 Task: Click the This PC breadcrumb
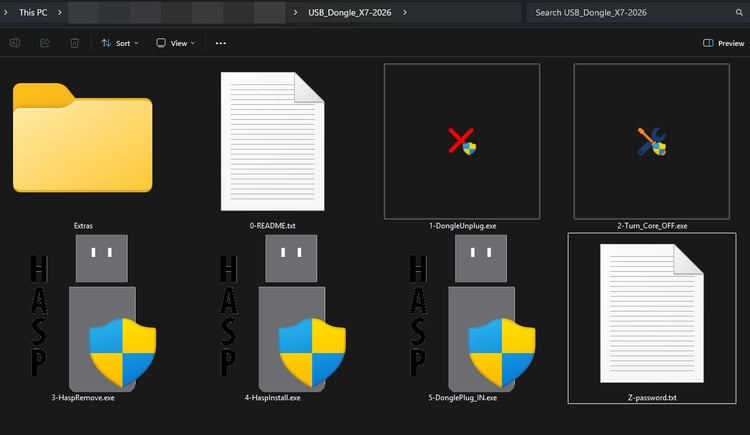[33, 12]
